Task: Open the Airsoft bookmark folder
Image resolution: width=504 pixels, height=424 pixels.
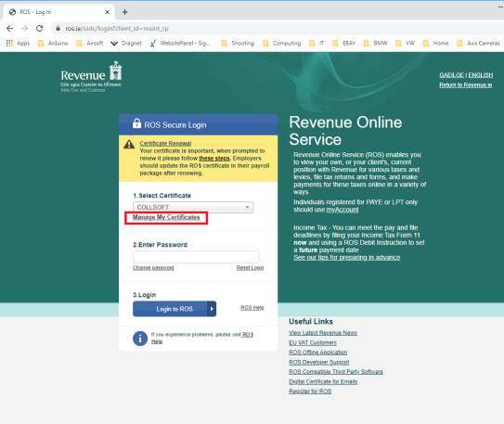Action: point(90,43)
